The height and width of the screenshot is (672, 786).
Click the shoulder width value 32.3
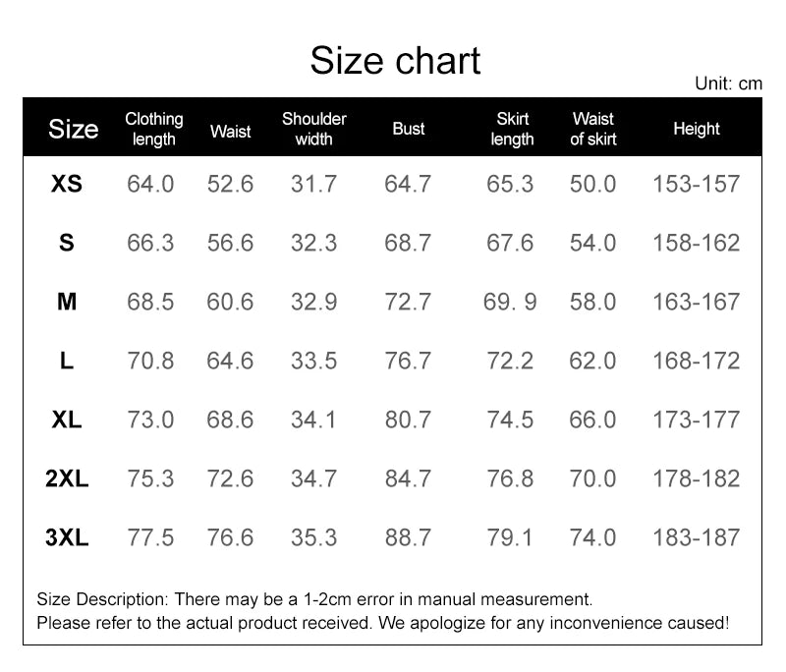tap(314, 243)
